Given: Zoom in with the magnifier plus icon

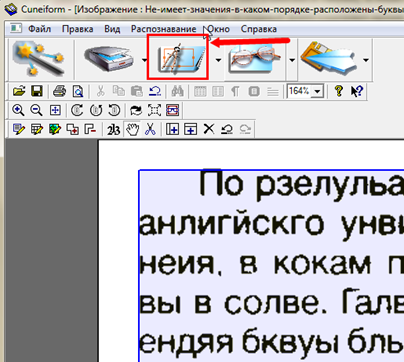Looking at the screenshot, I should tap(18, 110).
